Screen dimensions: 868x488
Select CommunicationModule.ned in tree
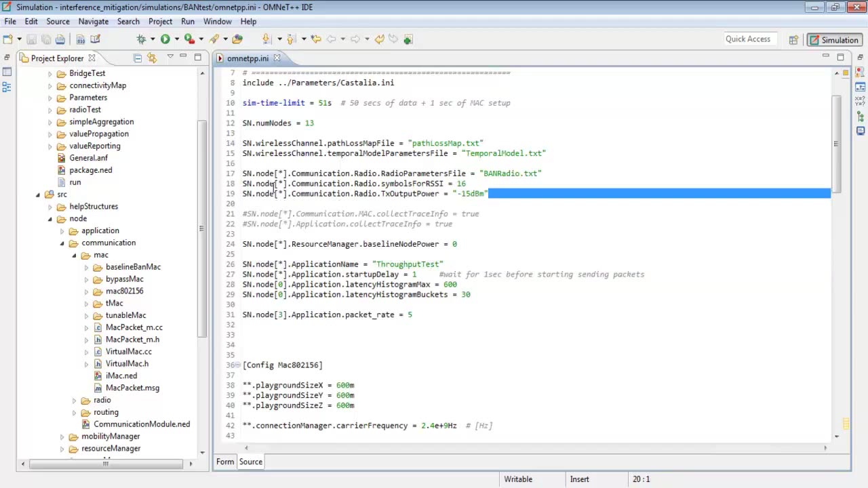point(142,424)
